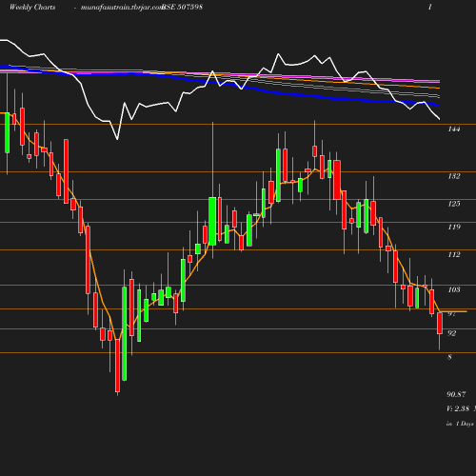Click the munafasutra website label
Image resolution: width=476 pixels, height=476 pixels.
click(x=122, y=8)
